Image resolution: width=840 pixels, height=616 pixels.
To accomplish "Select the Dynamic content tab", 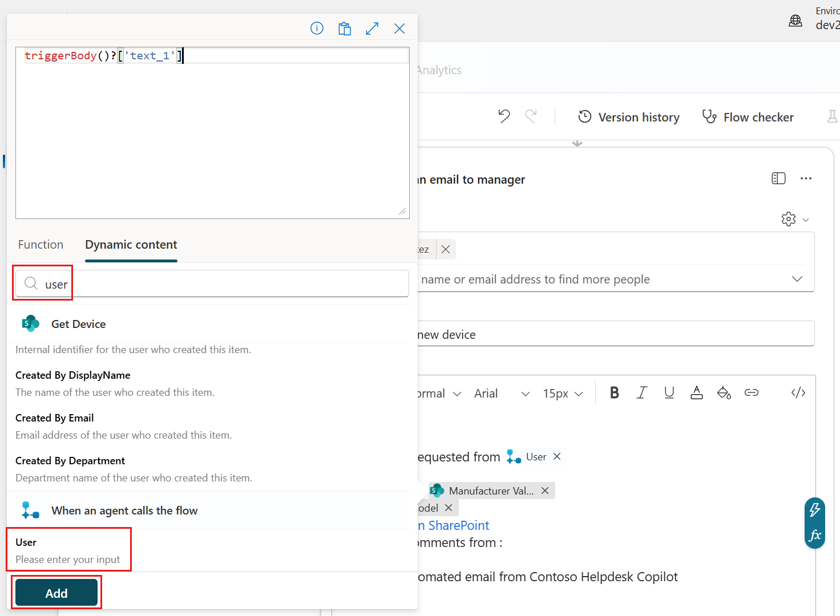I will (x=131, y=245).
